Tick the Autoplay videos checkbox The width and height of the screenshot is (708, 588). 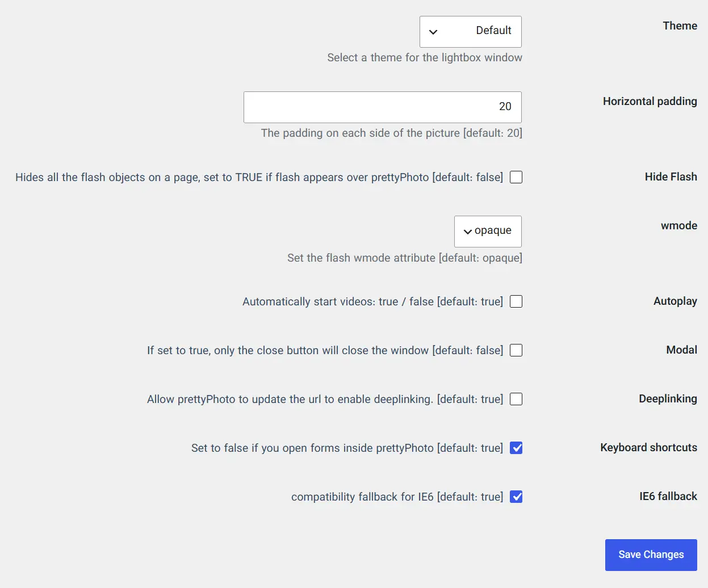coord(516,301)
